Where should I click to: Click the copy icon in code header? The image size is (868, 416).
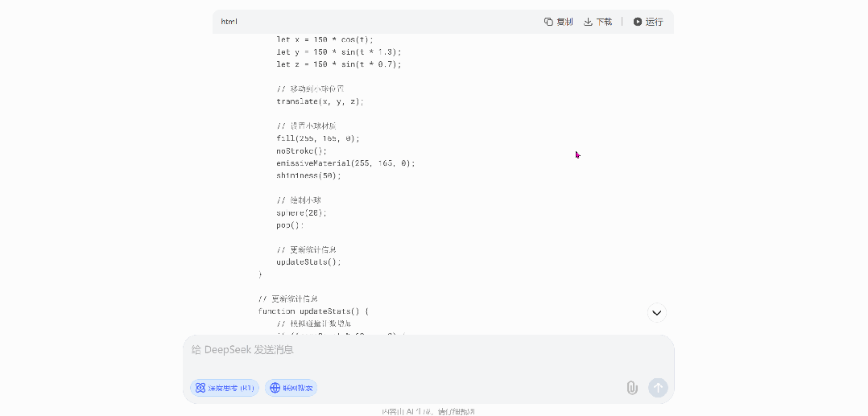(x=548, y=22)
